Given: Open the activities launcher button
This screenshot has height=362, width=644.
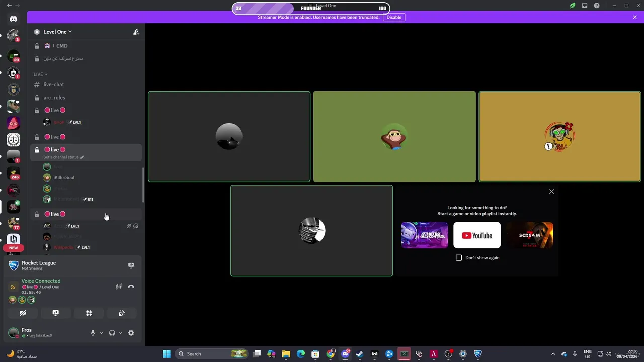Looking at the screenshot, I should pos(89,313).
